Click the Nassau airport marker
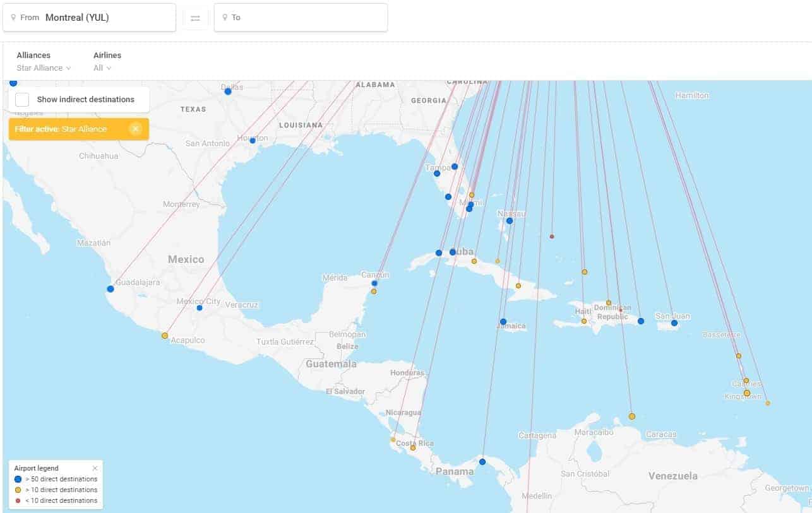Image resolution: width=812 pixels, height=513 pixels. click(x=510, y=221)
